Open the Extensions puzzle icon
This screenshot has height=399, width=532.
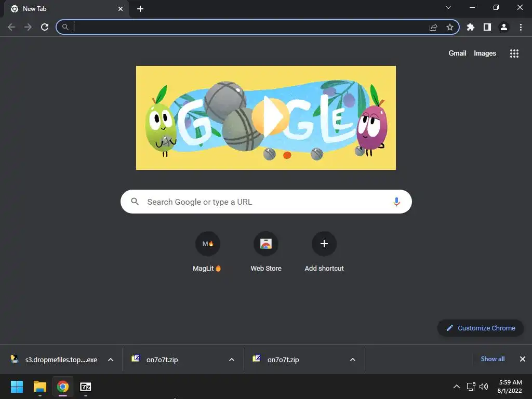471,27
